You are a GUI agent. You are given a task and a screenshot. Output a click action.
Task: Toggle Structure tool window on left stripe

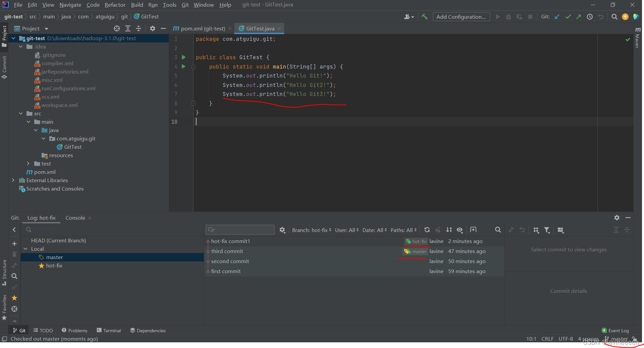[x=4, y=272]
